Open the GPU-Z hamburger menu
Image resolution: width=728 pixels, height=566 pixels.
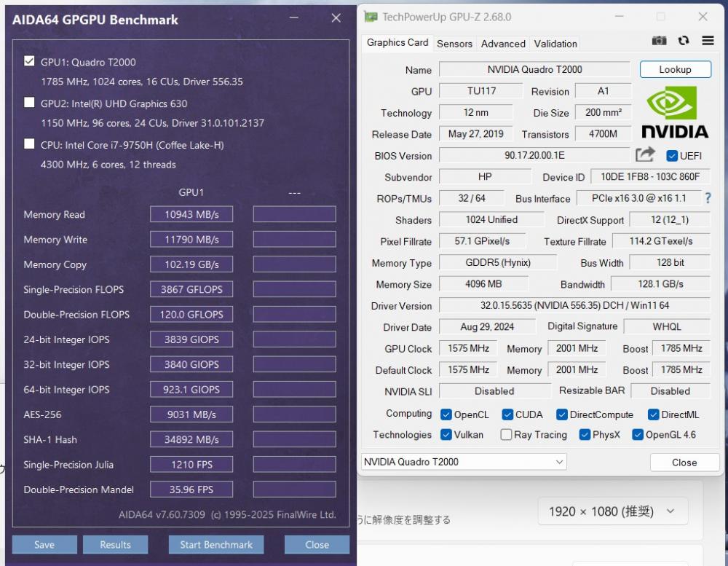tap(708, 42)
